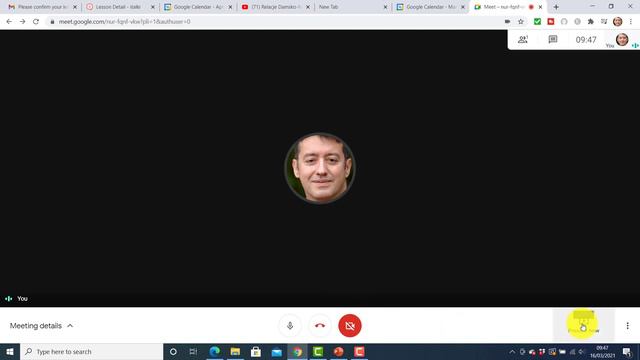Click the 09:47 clock in Meet
The image size is (640, 360).
(586, 40)
